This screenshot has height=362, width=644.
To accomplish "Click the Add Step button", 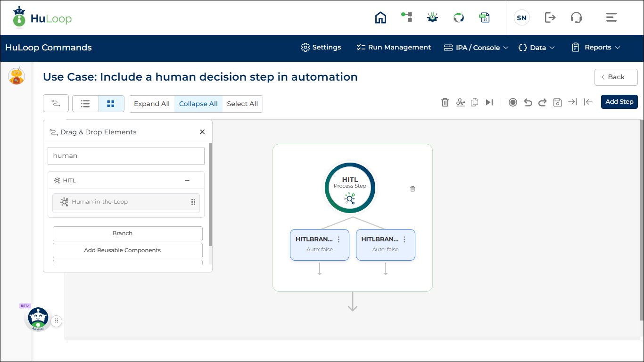I will click(x=619, y=102).
